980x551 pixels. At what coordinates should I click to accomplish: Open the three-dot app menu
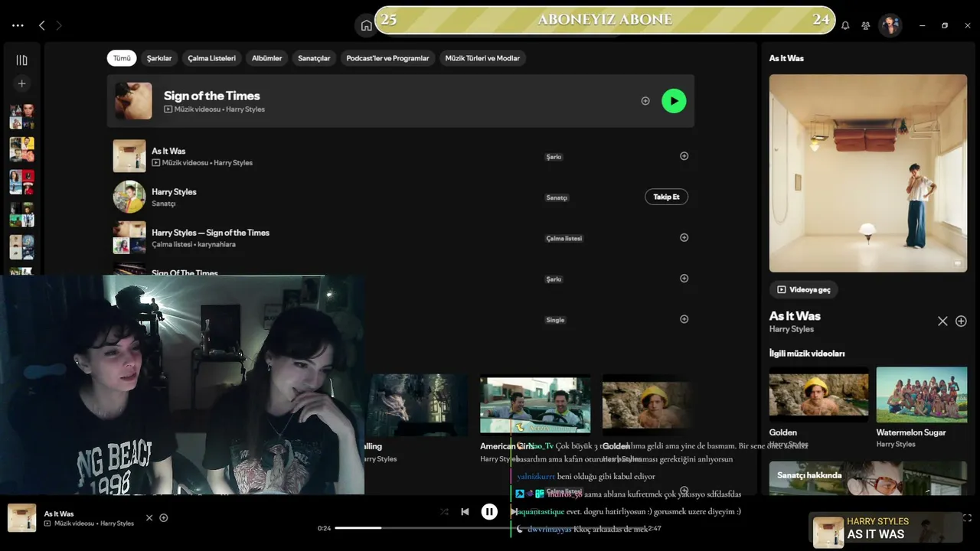[x=18, y=25]
